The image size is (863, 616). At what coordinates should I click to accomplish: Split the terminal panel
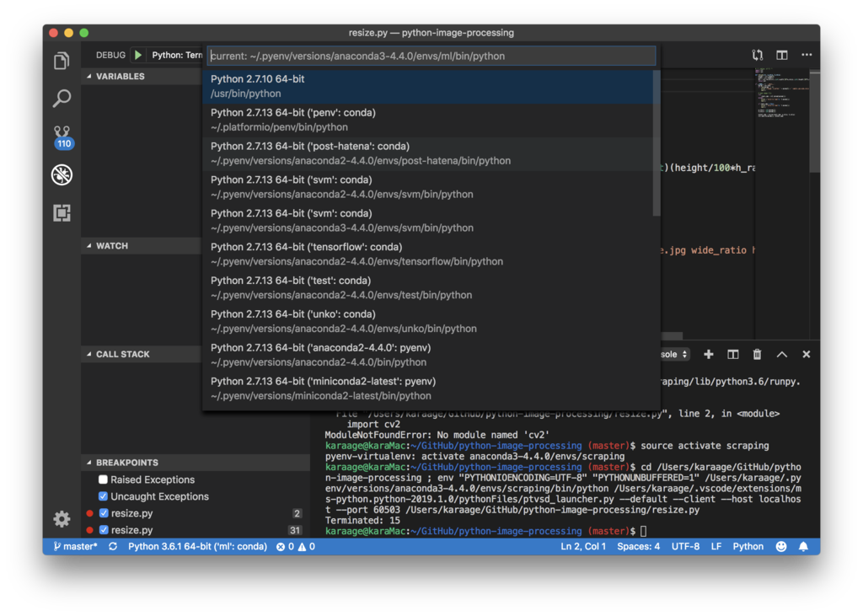[732, 355]
